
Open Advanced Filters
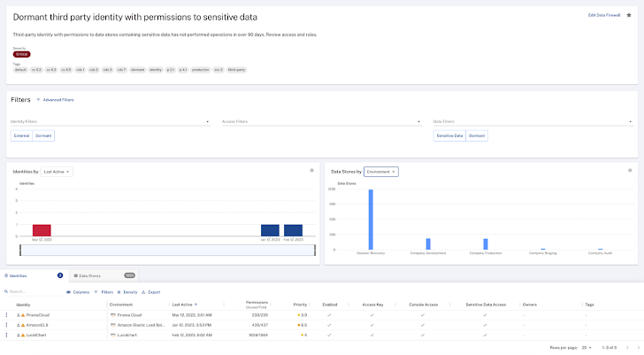pyautogui.click(x=58, y=100)
